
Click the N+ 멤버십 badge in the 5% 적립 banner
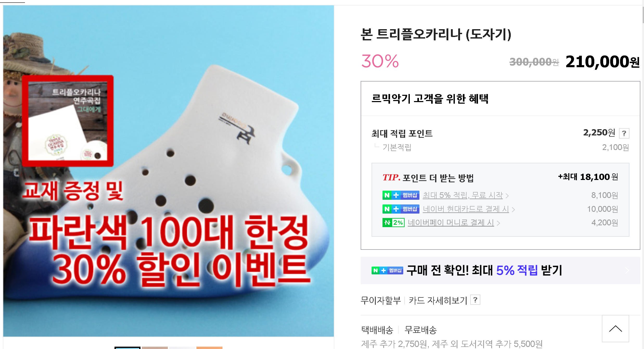point(387,271)
